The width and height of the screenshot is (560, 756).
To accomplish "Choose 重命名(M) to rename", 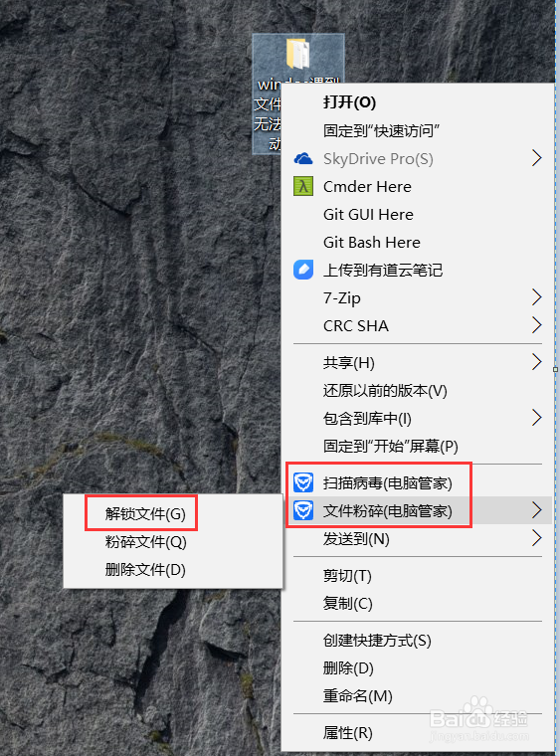I will pos(358,696).
